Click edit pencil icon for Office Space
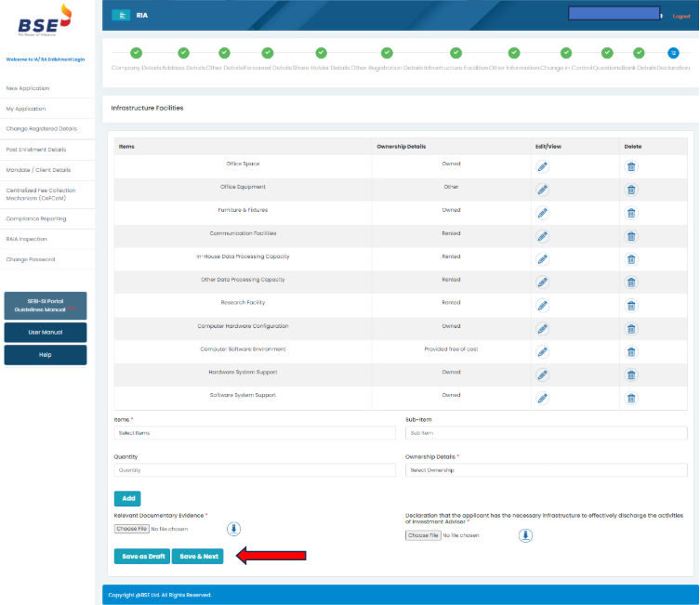Viewport: 700px width, 605px height. point(542,166)
